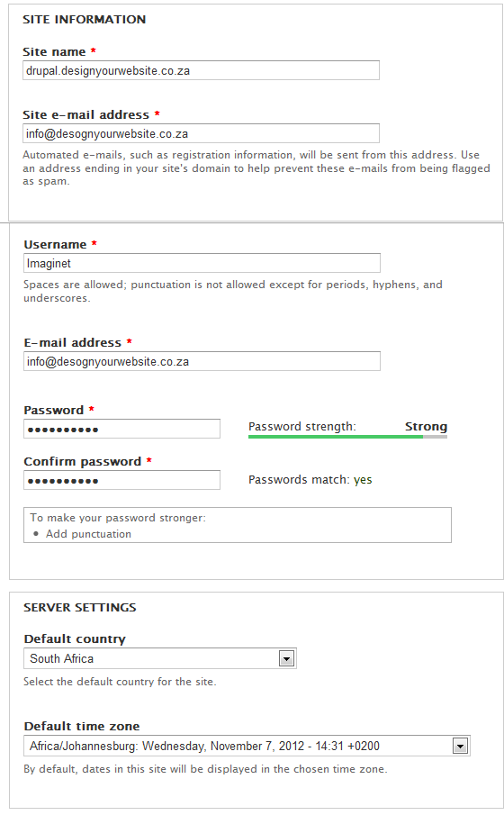This screenshot has height=824, width=504.
Task: Click the Confirm password field
Action: point(121,480)
